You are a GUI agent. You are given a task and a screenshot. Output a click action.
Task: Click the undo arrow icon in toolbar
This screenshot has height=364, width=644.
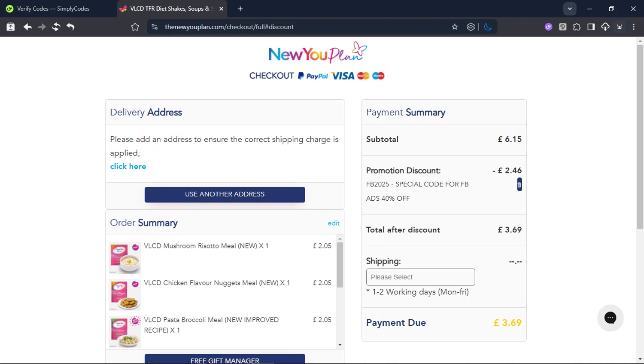(x=70, y=27)
